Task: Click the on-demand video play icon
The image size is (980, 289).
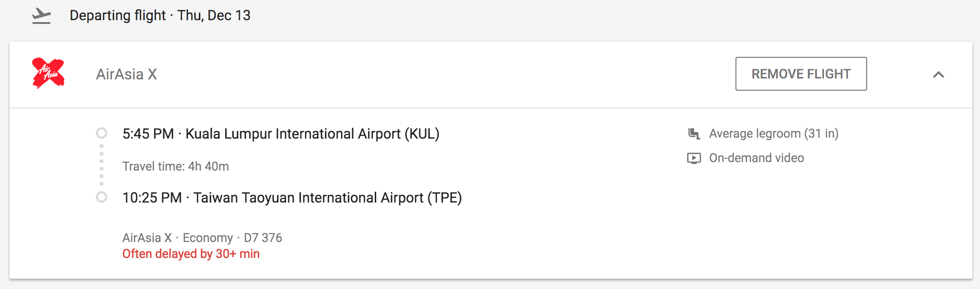Action: pyautogui.click(x=694, y=158)
